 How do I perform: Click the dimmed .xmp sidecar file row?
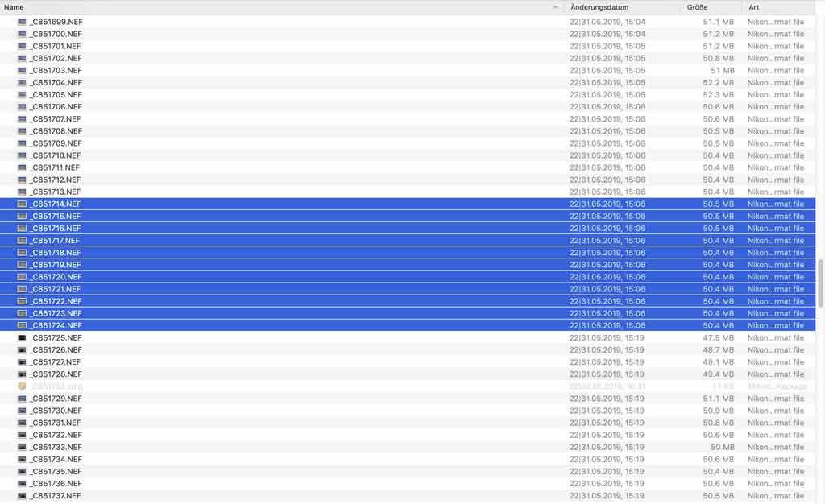pyautogui.click(x=408, y=386)
